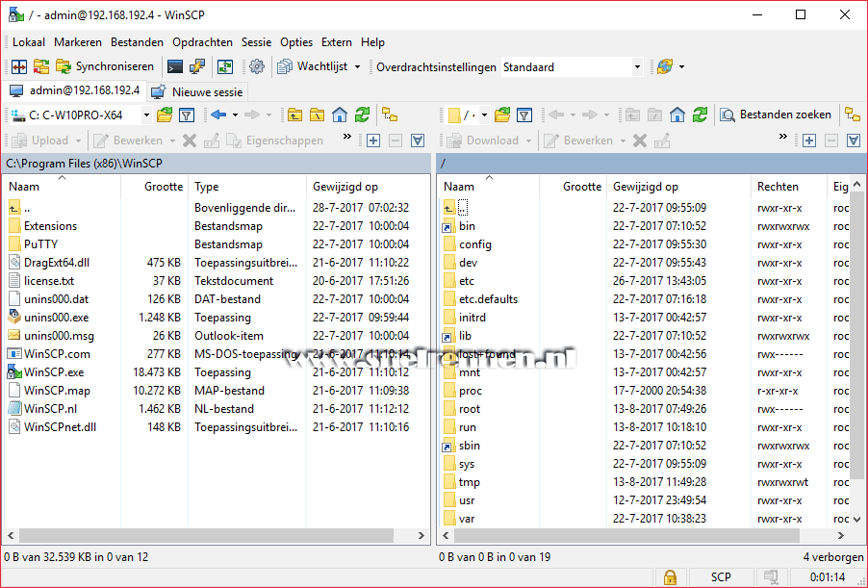Open the terminal console icon
Image resolution: width=868 pixels, height=588 pixels.
175,67
